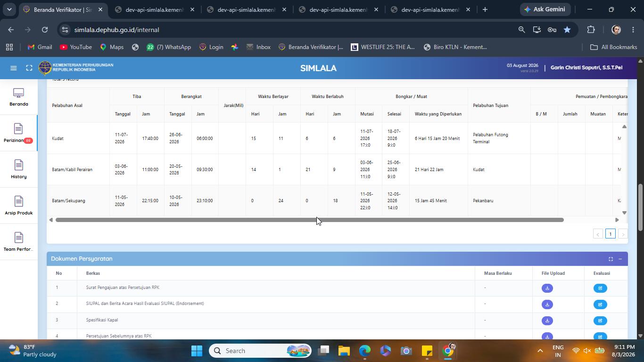Viewport: 644px width, 362px height.
Task: Open Beranda in the sidebar
Action: click(19, 98)
